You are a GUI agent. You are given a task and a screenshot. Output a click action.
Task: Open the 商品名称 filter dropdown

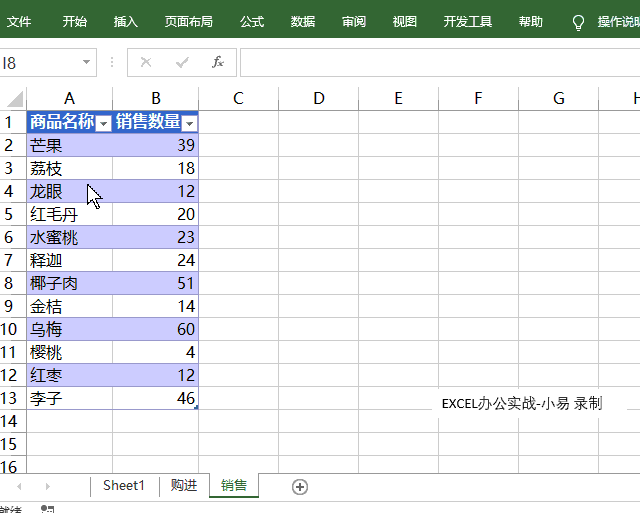pyautogui.click(x=104, y=123)
